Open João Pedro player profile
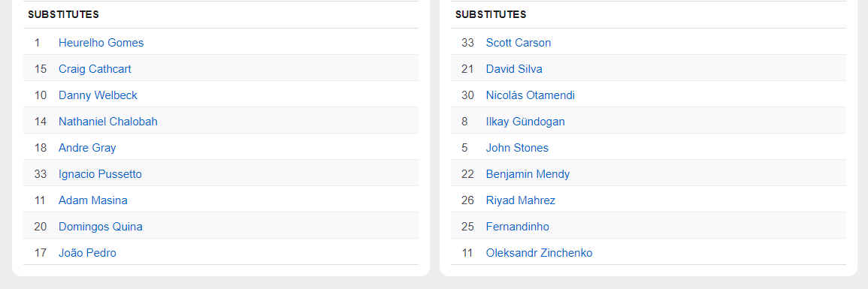 coord(87,252)
